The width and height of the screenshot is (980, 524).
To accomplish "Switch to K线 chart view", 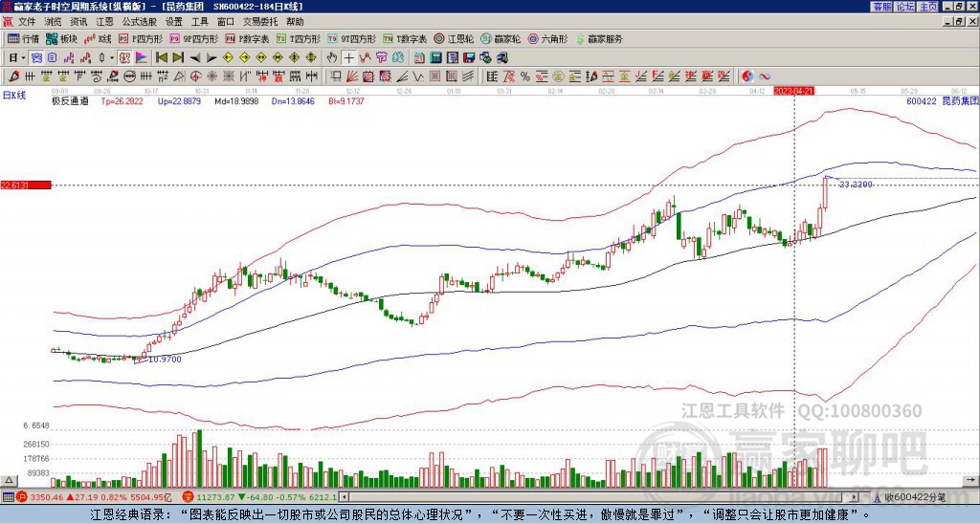I will pos(98,38).
